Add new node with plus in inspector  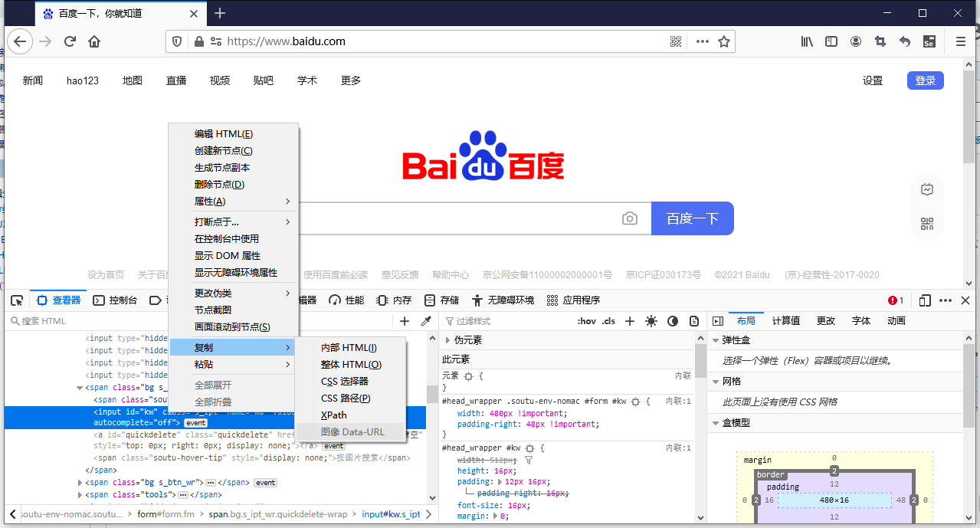point(405,321)
